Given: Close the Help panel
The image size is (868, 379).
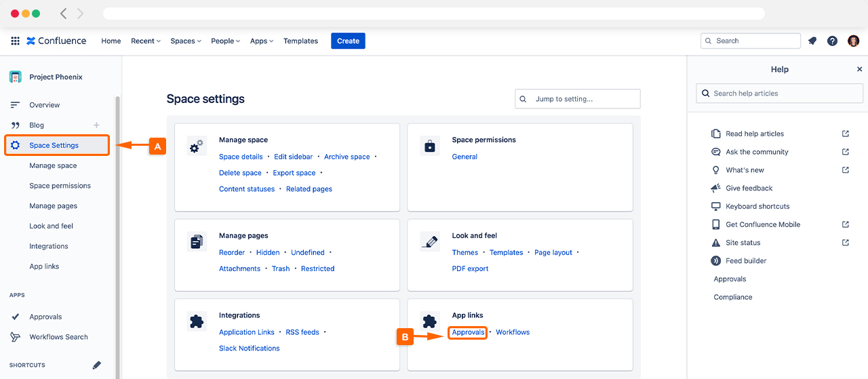Looking at the screenshot, I should click(859, 69).
